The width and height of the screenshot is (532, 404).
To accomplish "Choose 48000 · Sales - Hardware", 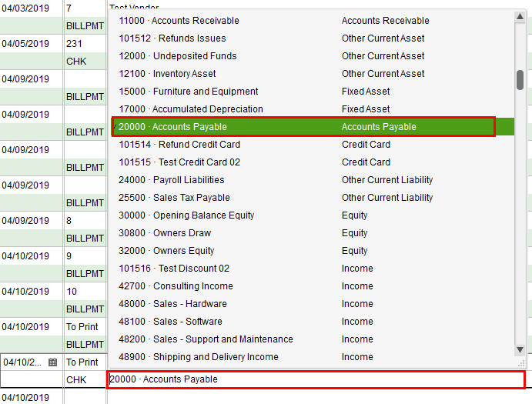I will pos(313,304).
